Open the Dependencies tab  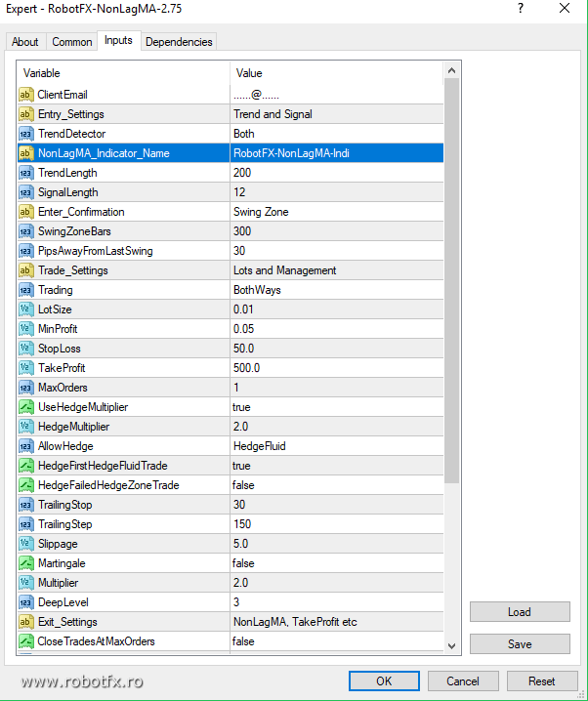tap(179, 42)
